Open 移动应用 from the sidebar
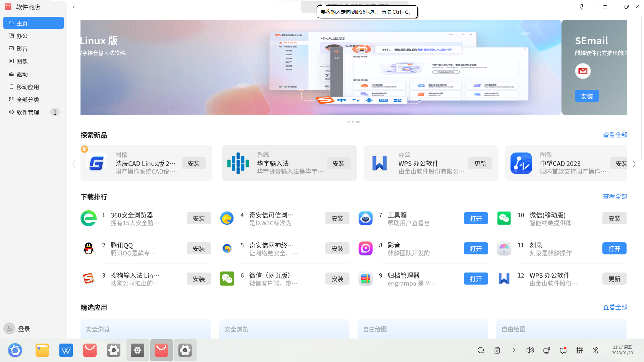 pos(27,87)
